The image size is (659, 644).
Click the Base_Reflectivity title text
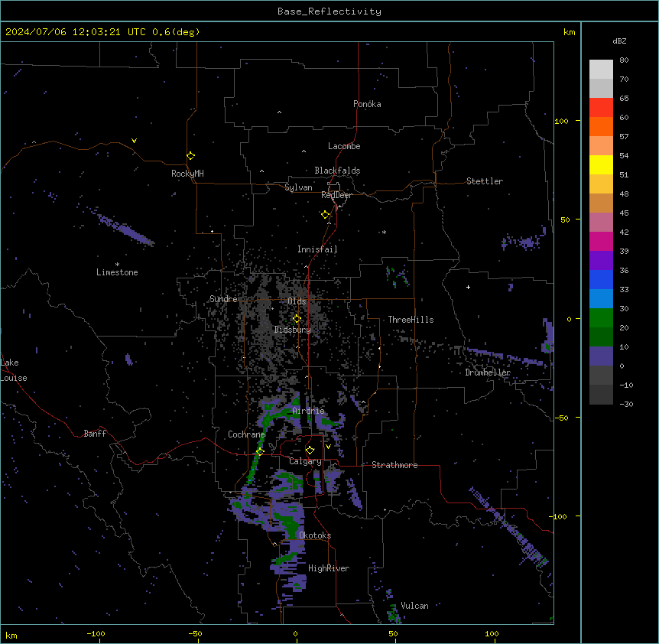click(329, 11)
